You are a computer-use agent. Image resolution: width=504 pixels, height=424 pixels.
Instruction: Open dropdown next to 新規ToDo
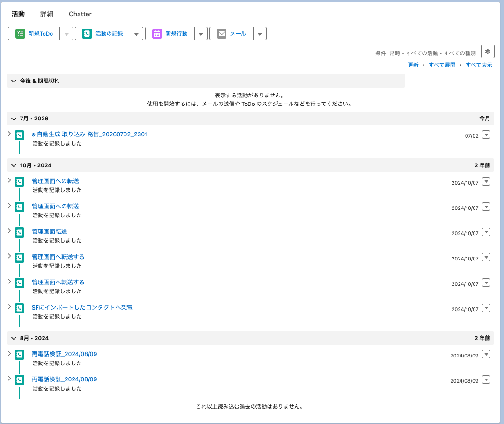[66, 33]
